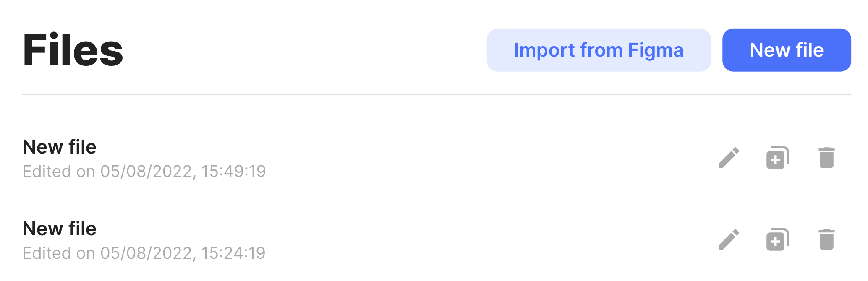Rename the file edited at 15:49:19 via pencil icon
868x281 pixels.
[729, 158]
